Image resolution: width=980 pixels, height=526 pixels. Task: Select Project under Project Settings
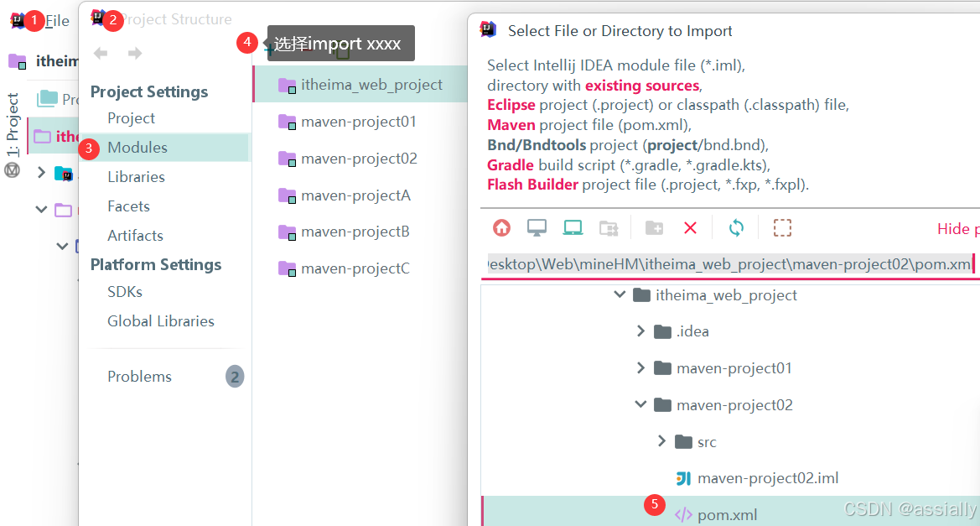[x=132, y=118]
